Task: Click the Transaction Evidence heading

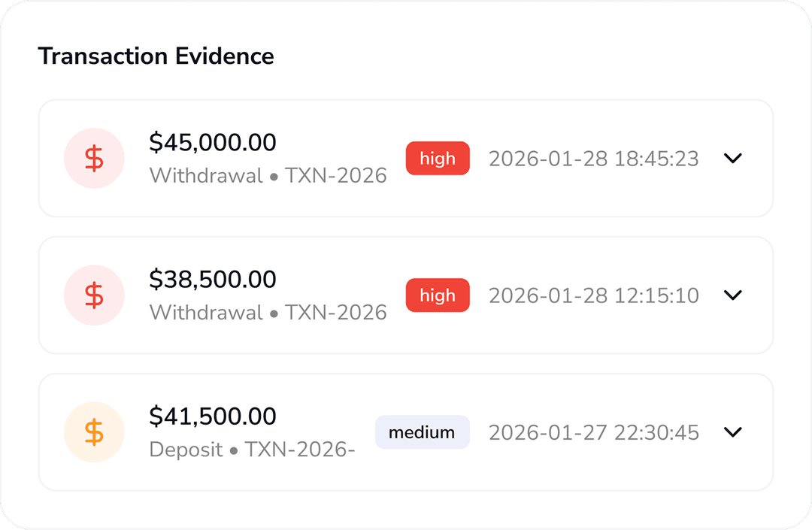Action: [156, 56]
